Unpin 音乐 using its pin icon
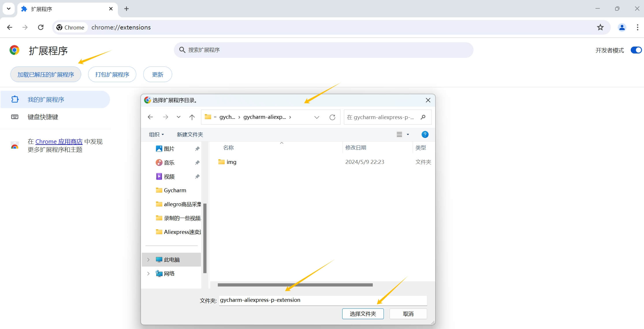Image resolution: width=644 pixels, height=329 pixels. [197, 162]
